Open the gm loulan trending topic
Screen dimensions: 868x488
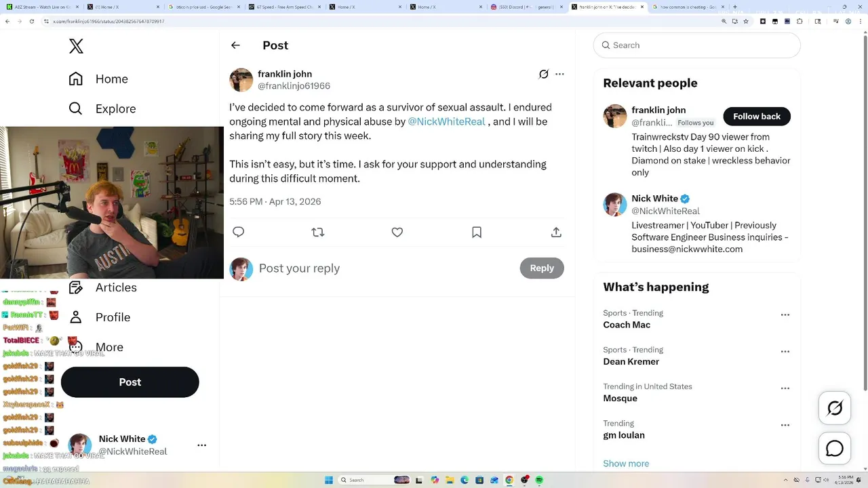click(x=624, y=435)
